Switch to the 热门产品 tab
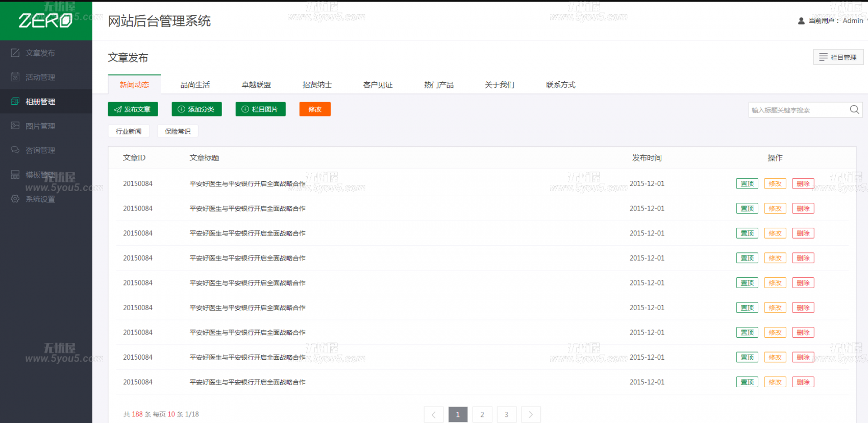Screen dimensions: 868x423 [x=439, y=85]
